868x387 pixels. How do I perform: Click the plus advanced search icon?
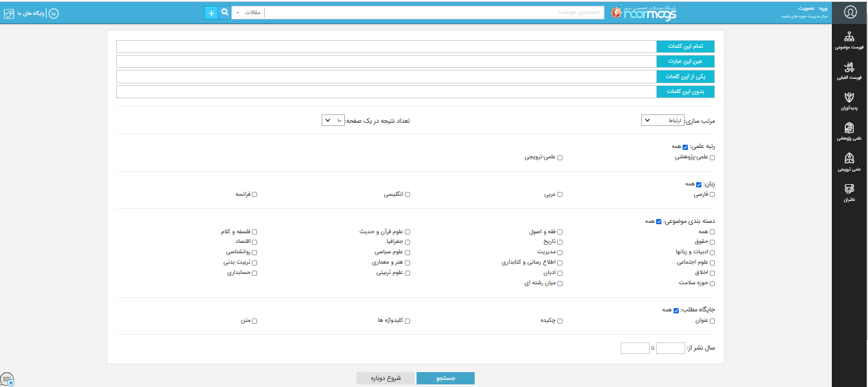tap(211, 12)
